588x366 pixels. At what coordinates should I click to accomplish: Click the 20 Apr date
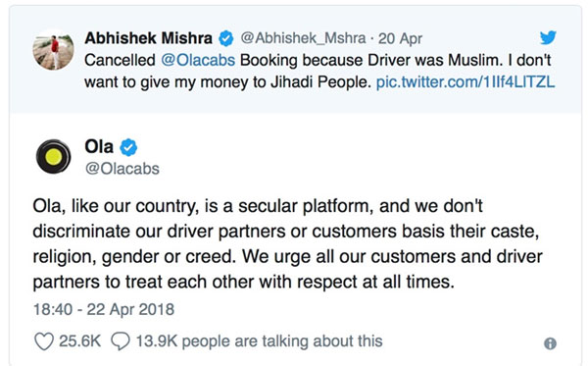pyautogui.click(x=400, y=38)
